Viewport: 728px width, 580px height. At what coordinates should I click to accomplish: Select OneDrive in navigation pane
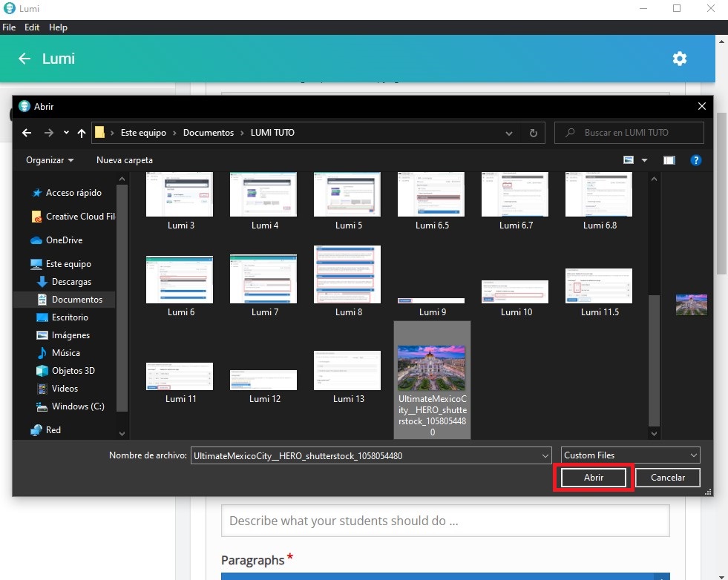coord(64,240)
